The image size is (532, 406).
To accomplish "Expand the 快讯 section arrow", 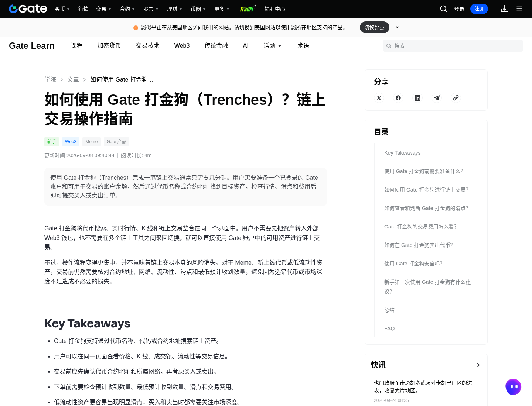I will pyautogui.click(x=478, y=365).
